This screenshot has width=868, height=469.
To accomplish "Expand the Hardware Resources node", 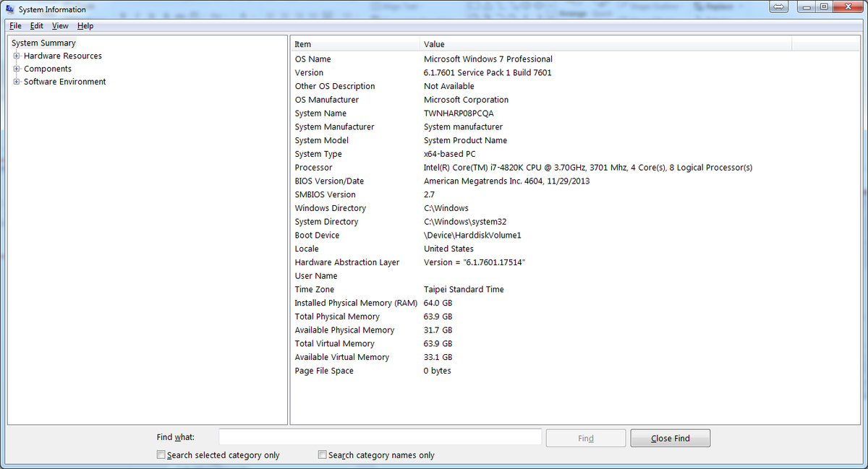I will (16, 56).
